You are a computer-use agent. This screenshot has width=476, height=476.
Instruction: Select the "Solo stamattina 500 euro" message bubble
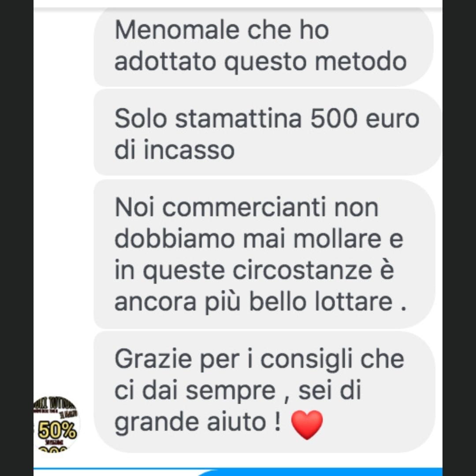coord(268,132)
